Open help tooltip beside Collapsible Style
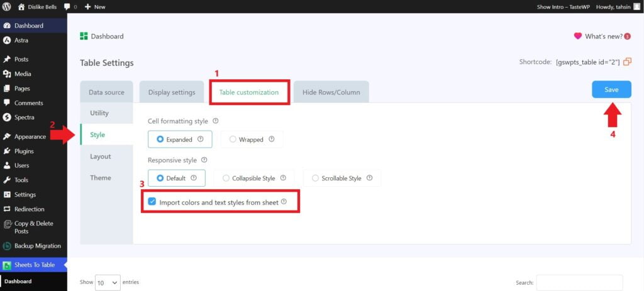 coord(283,178)
